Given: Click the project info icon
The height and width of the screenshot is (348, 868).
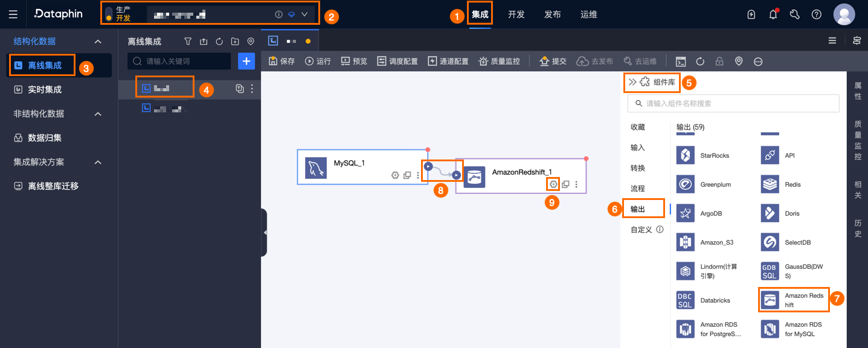Looking at the screenshot, I should (278, 14).
